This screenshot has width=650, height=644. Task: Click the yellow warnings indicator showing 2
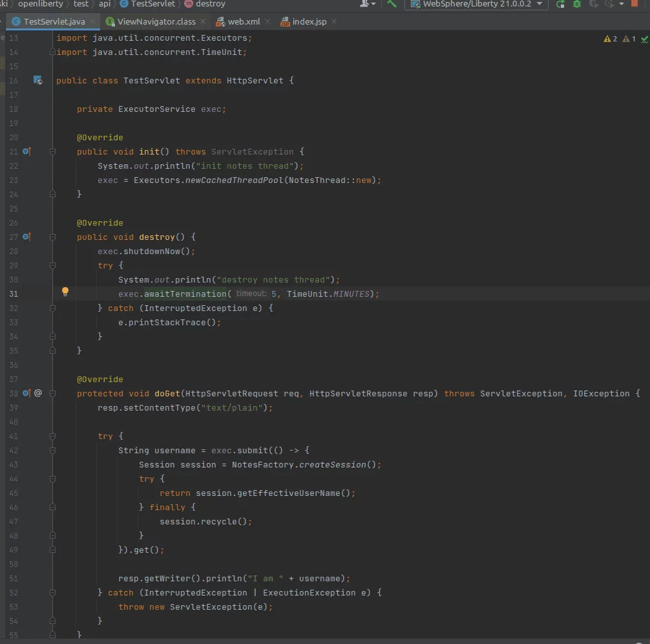click(x=610, y=39)
